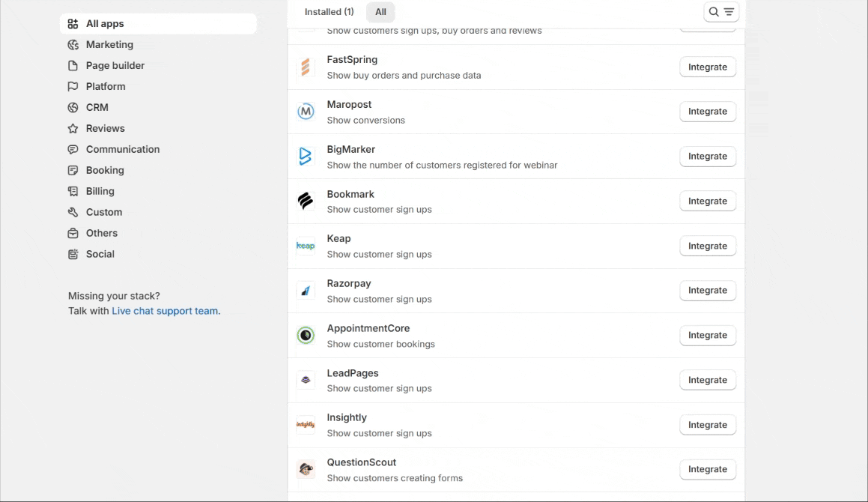
Task: Click 'Show customers creating forms' description
Action: (x=395, y=478)
